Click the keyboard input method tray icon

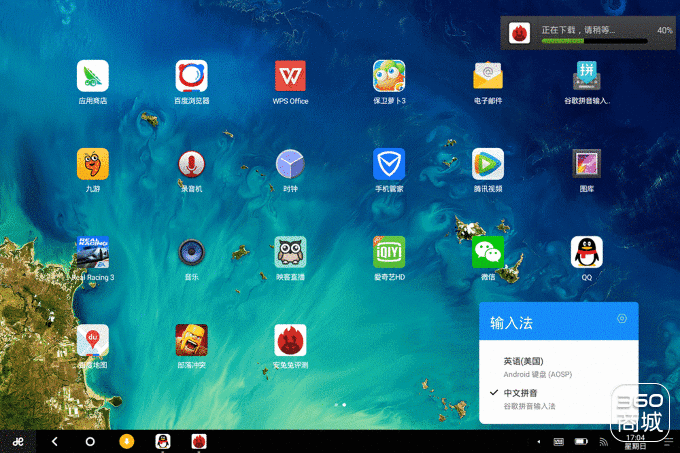pos(559,442)
